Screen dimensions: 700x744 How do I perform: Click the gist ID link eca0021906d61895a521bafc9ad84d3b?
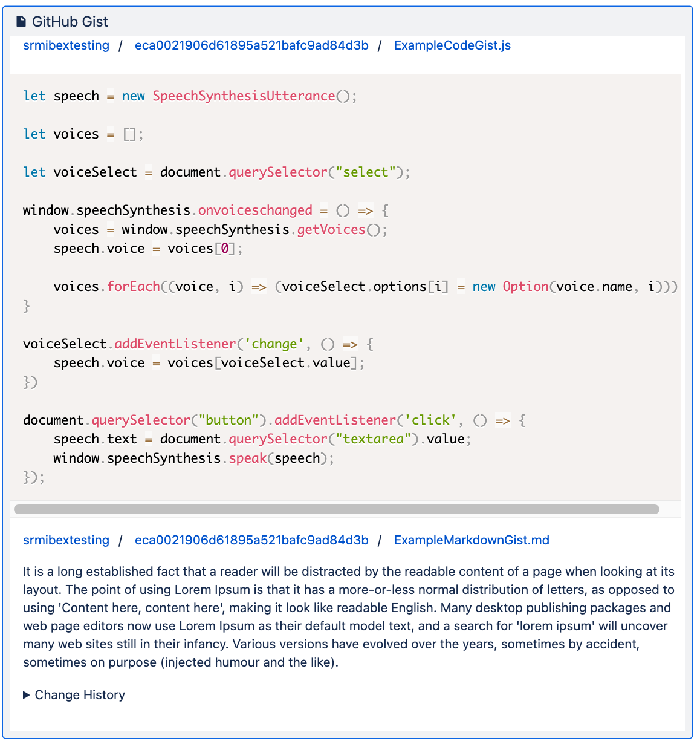251,45
